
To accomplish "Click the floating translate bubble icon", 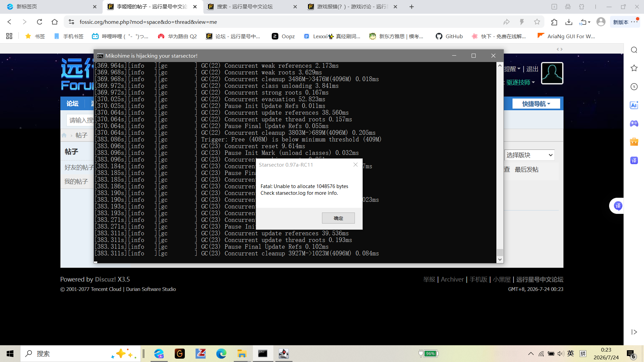I will pos(618,206).
